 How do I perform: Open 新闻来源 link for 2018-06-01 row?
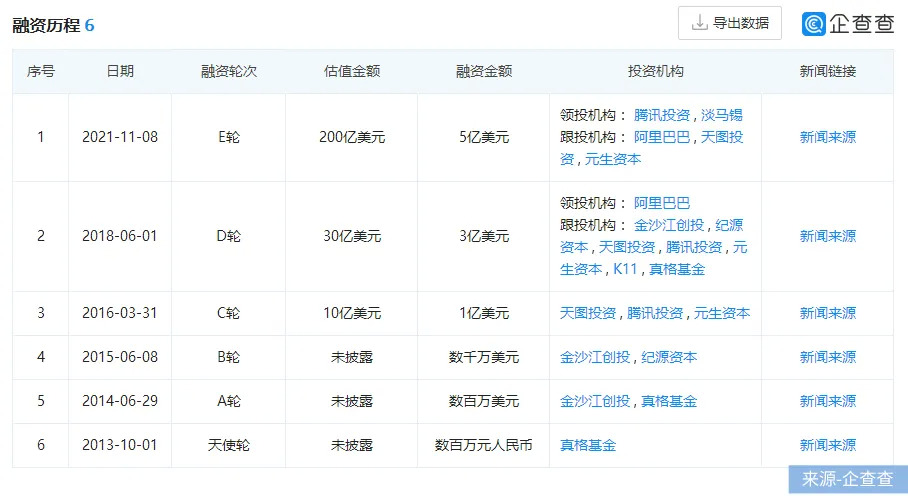pyautogui.click(x=828, y=236)
